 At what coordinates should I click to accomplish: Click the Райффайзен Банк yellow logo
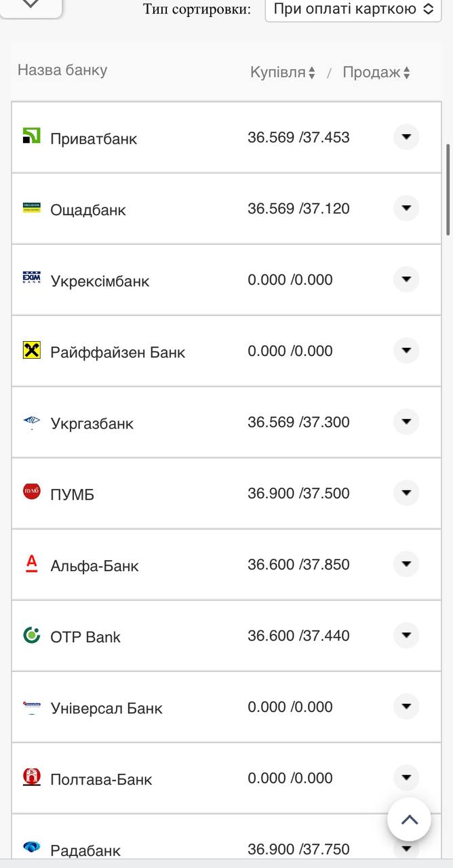point(32,350)
